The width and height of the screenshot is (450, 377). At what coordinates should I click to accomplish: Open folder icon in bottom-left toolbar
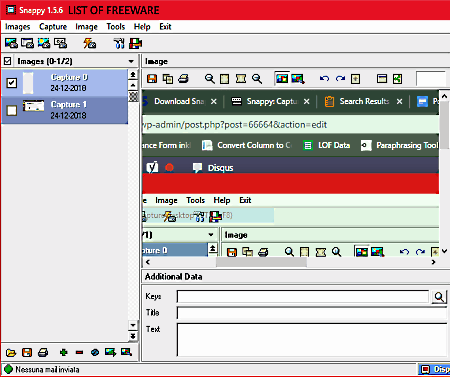[x=11, y=352]
